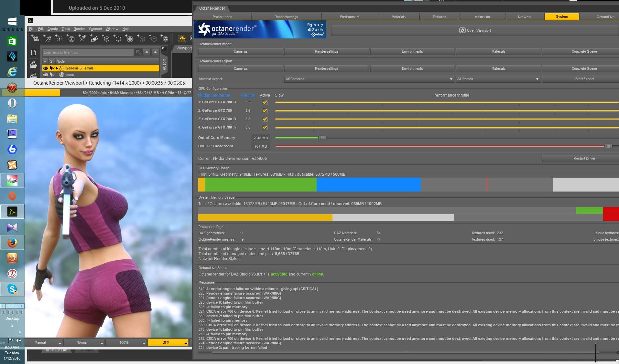Toggle visibility of the plane node
Viewport: 619px width, 364px height.
pyautogui.click(x=46, y=75)
